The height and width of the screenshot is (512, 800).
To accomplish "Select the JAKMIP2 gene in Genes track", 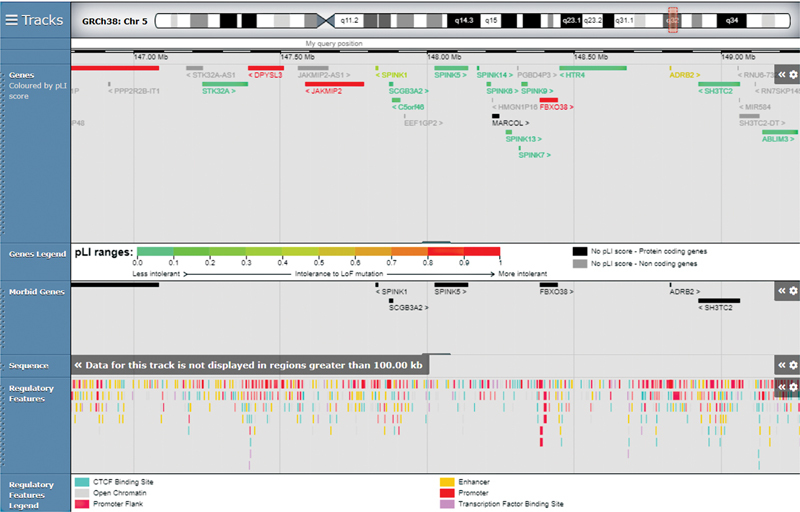I will (x=324, y=91).
